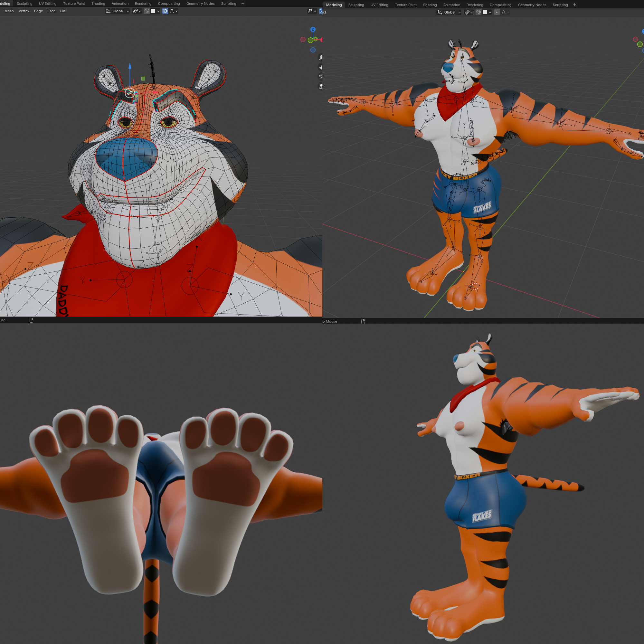Image resolution: width=644 pixels, height=644 pixels.
Task: Open proportional falloff dropdown in left viewport
Action: point(174,11)
